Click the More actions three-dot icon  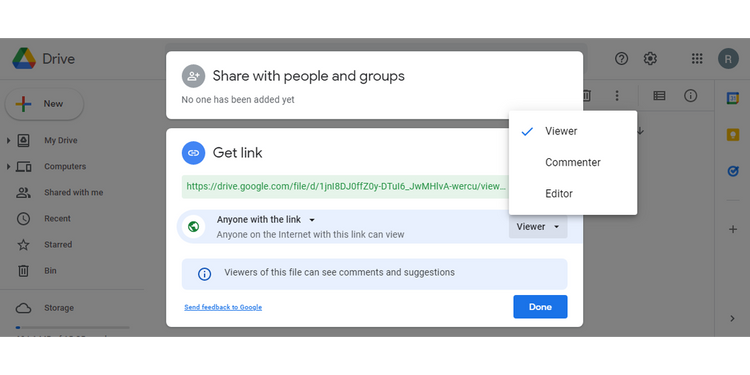(x=617, y=96)
